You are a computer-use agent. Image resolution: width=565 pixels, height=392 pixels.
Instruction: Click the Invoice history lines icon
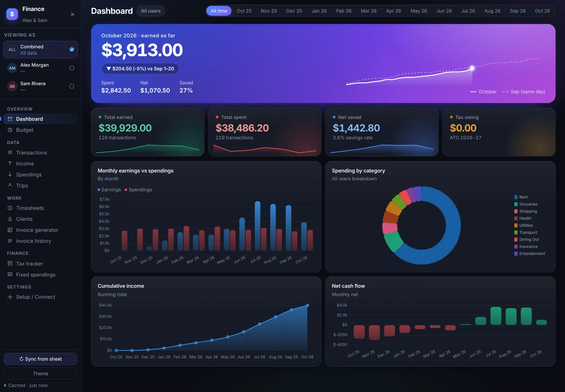(10, 241)
